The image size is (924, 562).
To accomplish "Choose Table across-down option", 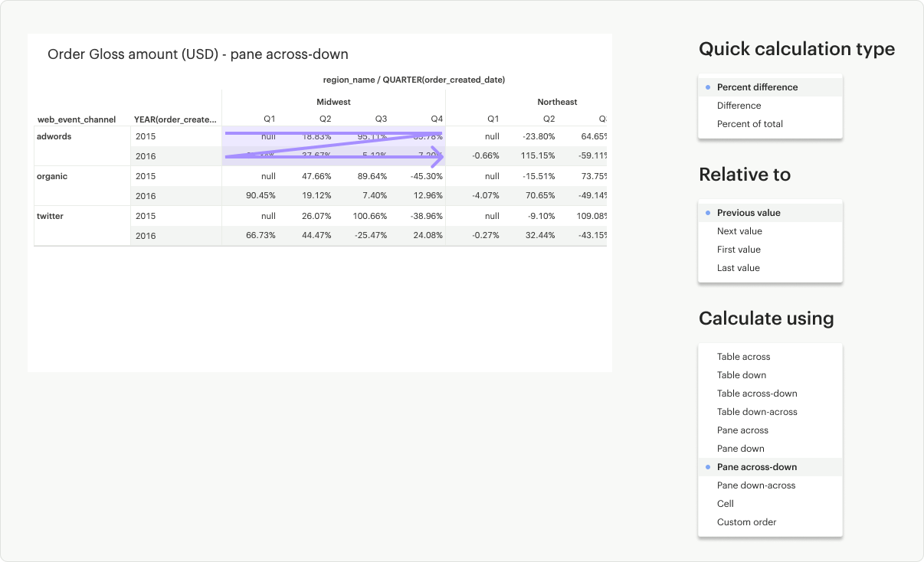I will [757, 394].
